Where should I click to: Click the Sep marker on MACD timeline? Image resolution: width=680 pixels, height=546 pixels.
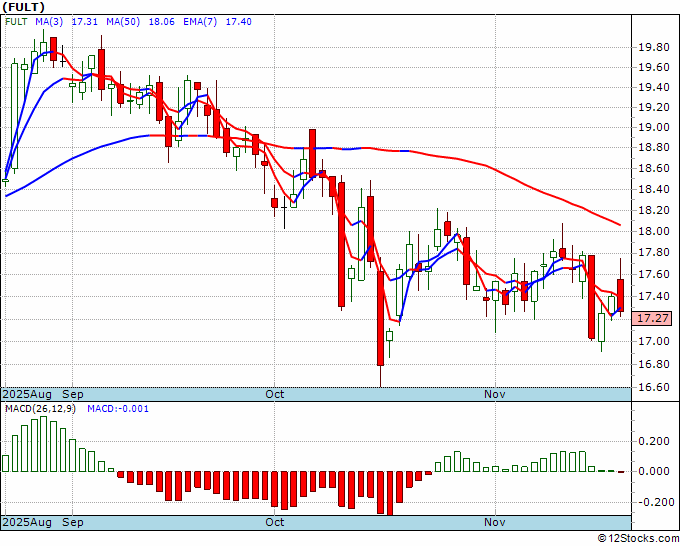(x=72, y=522)
